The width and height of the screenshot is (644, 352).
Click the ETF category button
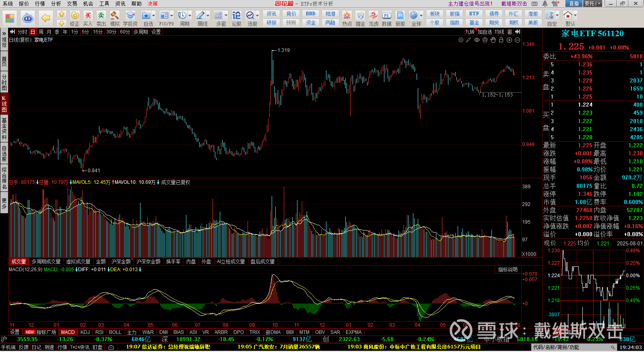click(475, 14)
